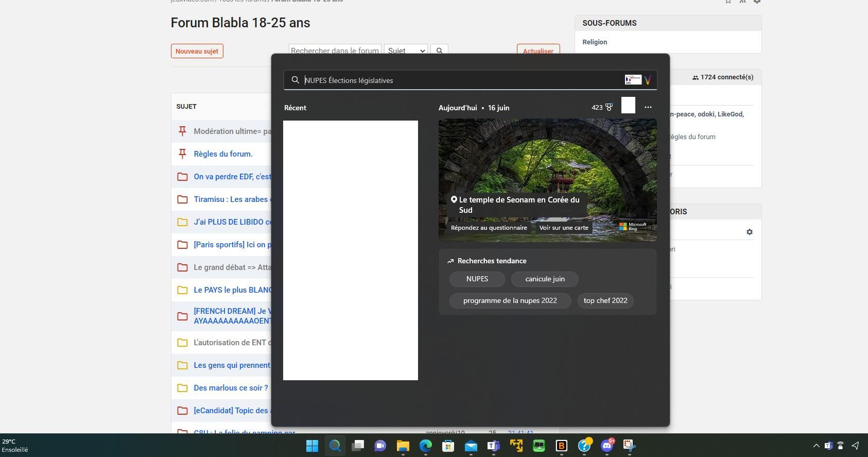Viewport: 868px width, 457px height.
Task: Open the 'Sujet' search type dropdown
Action: point(406,50)
